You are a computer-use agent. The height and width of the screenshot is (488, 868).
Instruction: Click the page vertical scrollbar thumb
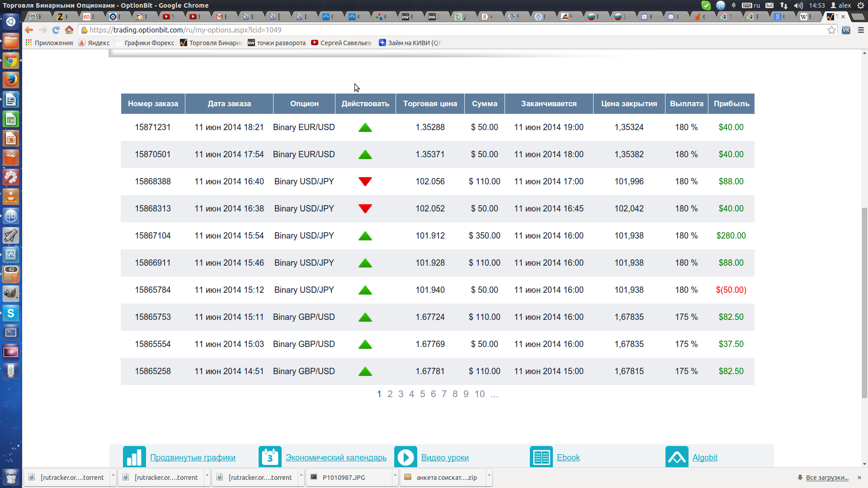pos(864,303)
